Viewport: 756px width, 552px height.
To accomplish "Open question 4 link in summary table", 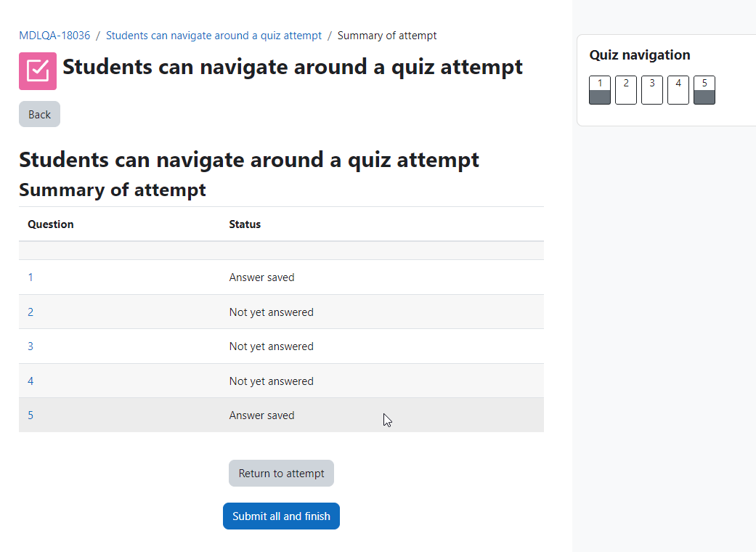I will (31, 381).
